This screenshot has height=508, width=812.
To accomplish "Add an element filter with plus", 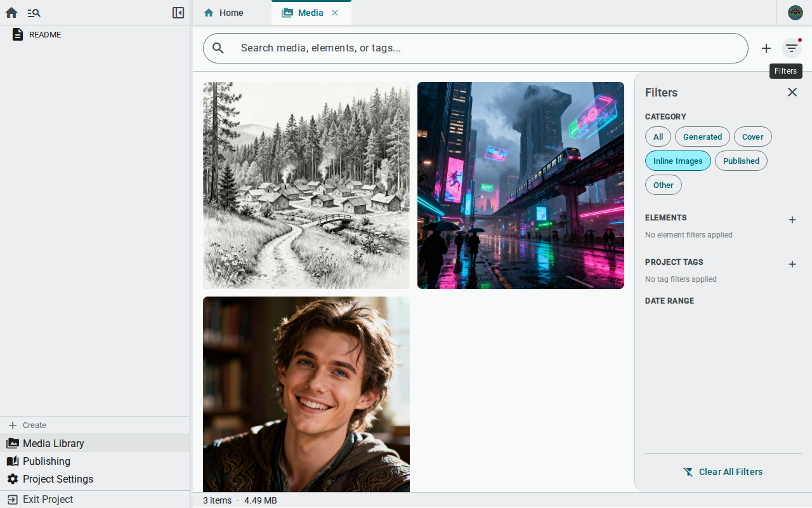I will pos(792,220).
